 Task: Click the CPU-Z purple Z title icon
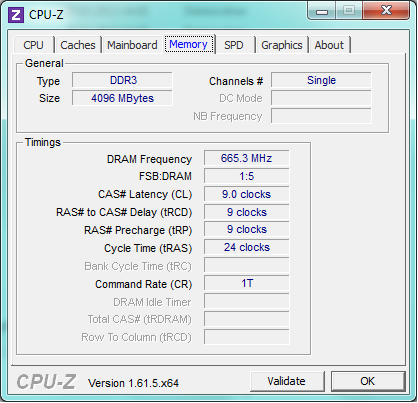click(x=16, y=15)
